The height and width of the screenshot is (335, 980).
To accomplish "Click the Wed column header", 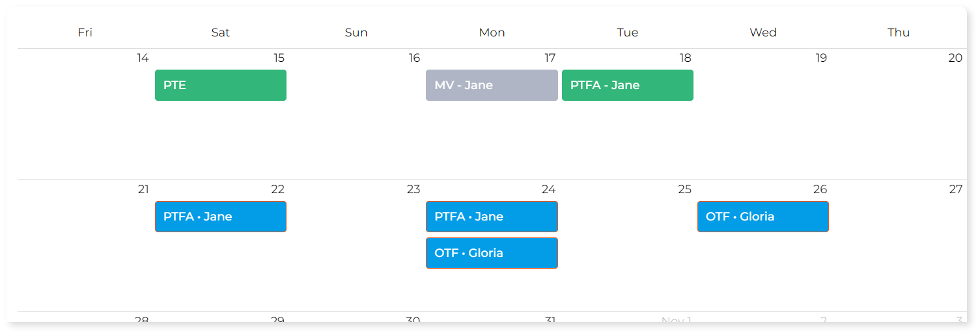I will coord(763,33).
